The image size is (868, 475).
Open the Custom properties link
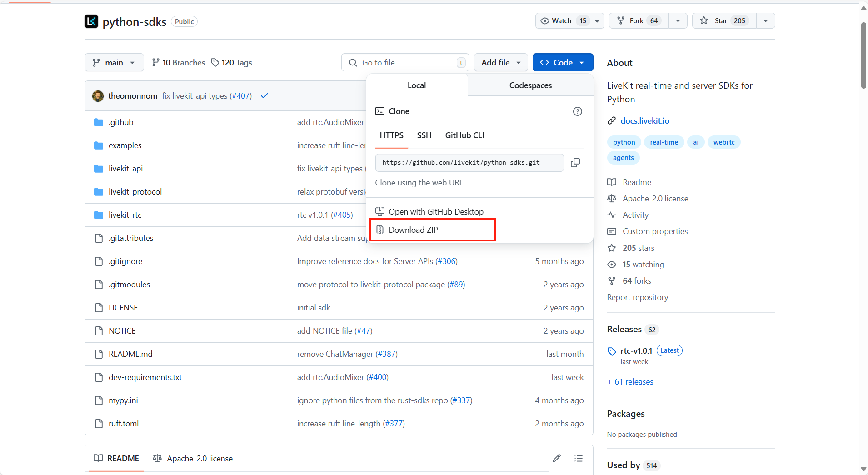point(655,231)
